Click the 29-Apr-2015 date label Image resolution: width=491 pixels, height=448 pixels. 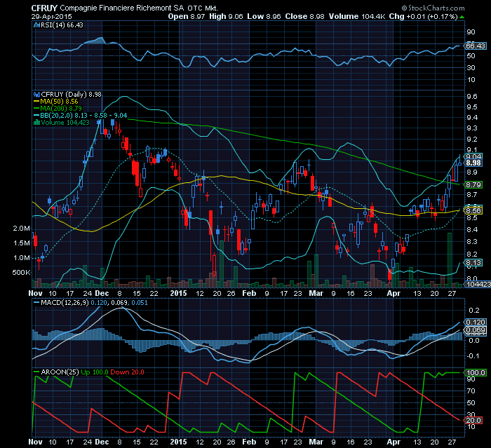(x=52, y=17)
